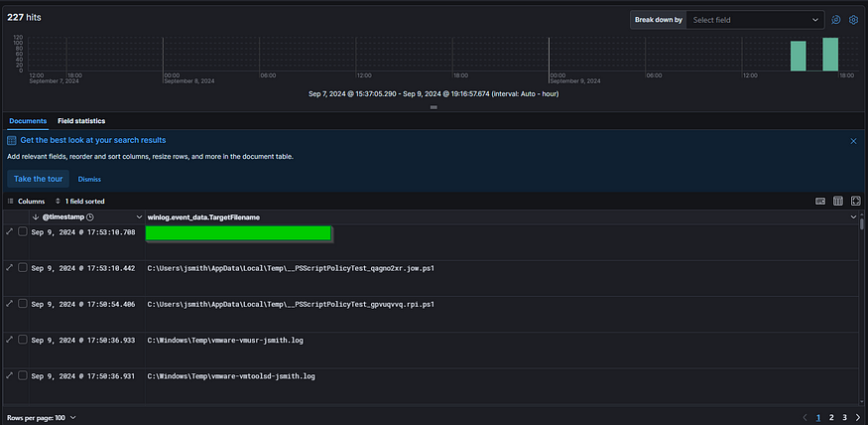Open the Break down by field dropdown
The height and width of the screenshot is (425, 868).
(756, 20)
